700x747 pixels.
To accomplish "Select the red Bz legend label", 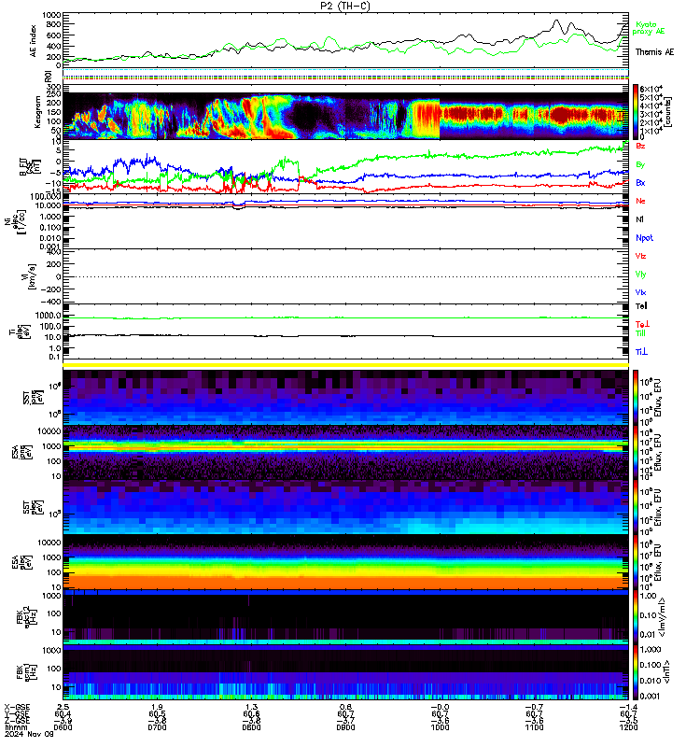I will (640, 146).
